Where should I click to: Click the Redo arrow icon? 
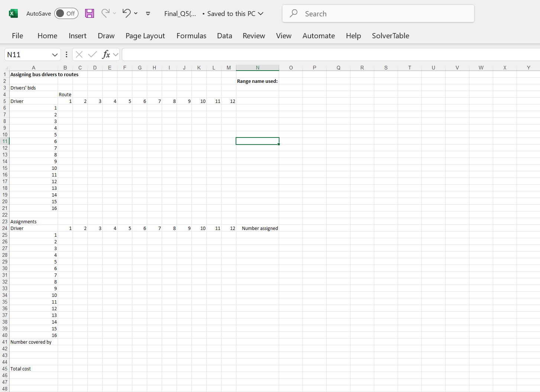click(x=106, y=13)
